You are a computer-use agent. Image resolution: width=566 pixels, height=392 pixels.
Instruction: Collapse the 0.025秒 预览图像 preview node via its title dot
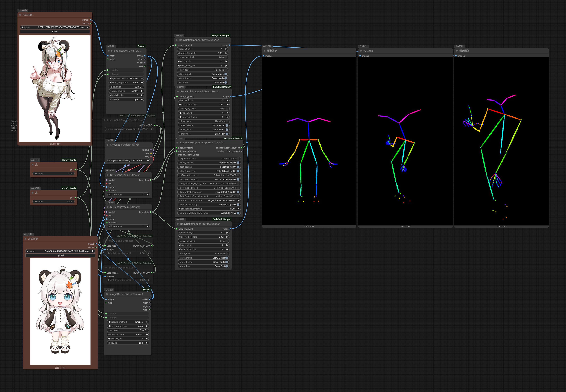point(265,51)
